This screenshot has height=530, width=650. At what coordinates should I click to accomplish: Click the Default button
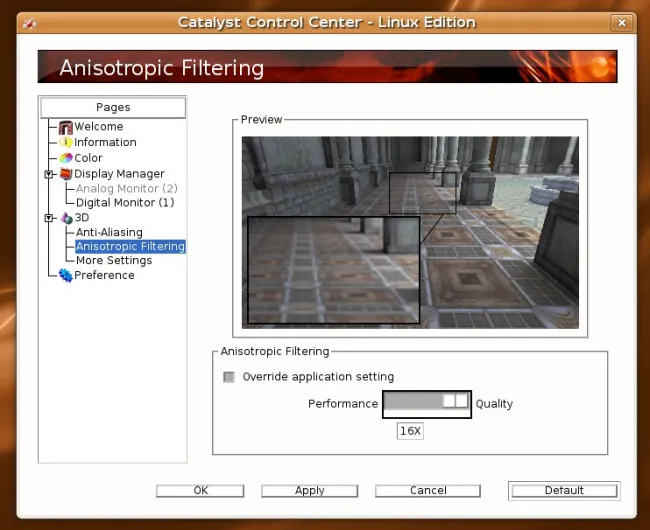click(x=564, y=491)
